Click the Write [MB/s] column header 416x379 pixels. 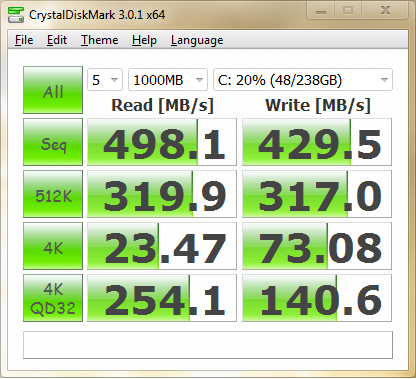click(318, 105)
